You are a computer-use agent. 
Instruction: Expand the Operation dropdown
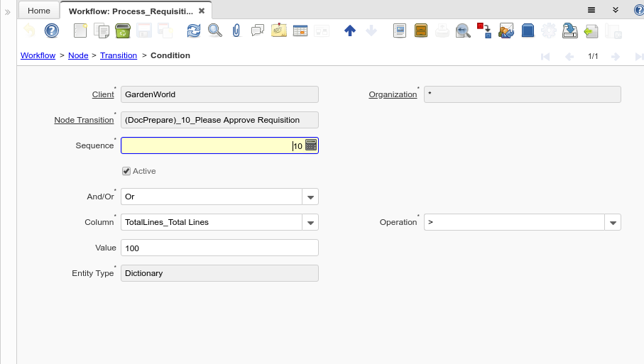coord(613,222)
